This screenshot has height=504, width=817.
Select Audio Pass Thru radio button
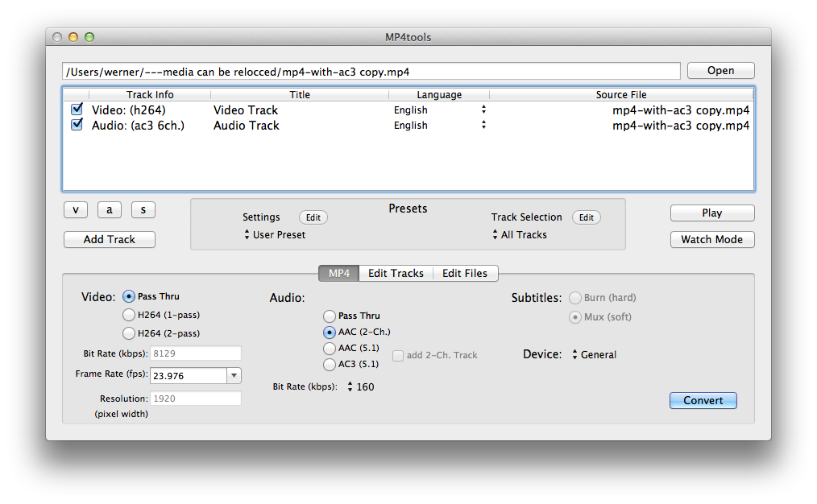(330, 316)
